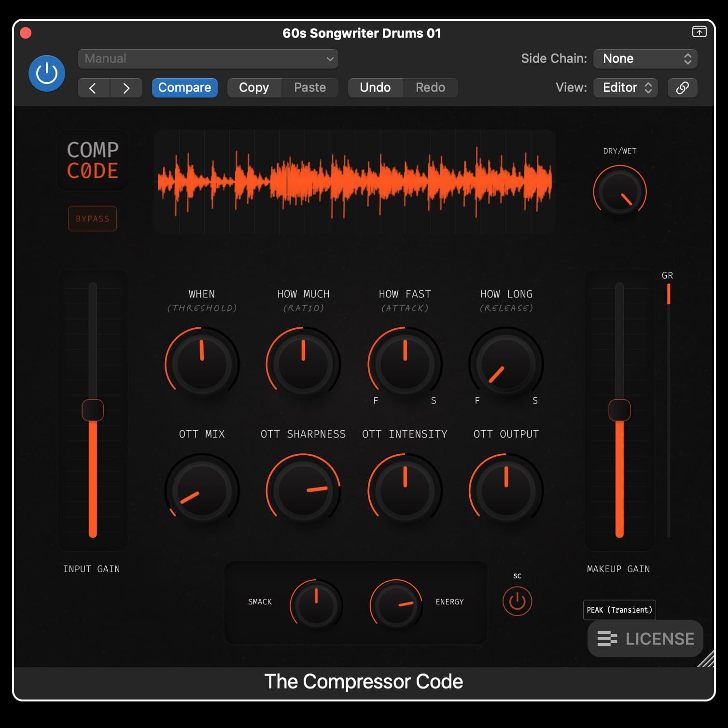
Task: Click the SMACK knob
Action: point(316,605)
